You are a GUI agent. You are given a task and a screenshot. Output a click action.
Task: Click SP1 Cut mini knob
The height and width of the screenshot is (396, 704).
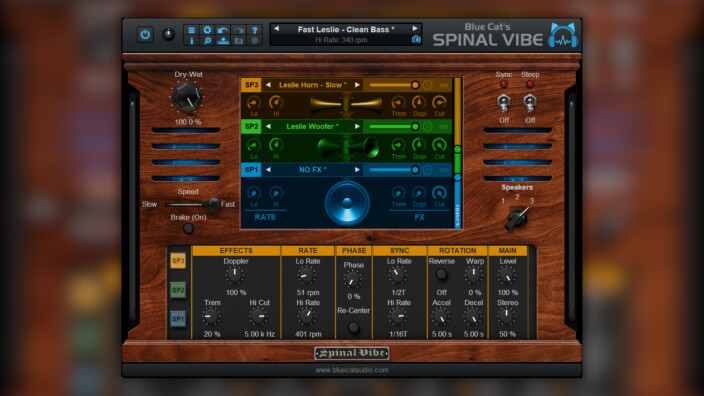pos(439,193)
